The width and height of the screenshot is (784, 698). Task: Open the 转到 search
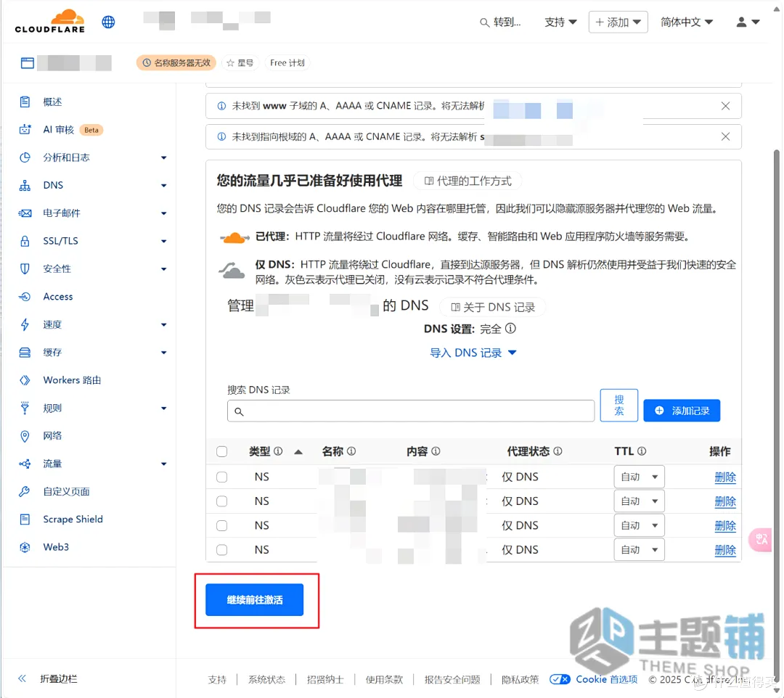(x=500, y=22)
